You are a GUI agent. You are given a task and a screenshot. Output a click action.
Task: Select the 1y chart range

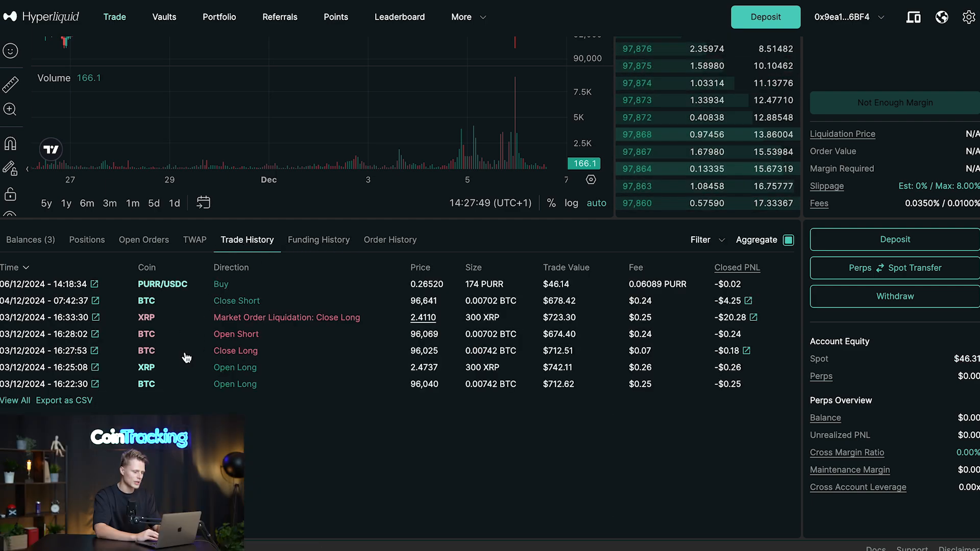pos(66,203)
